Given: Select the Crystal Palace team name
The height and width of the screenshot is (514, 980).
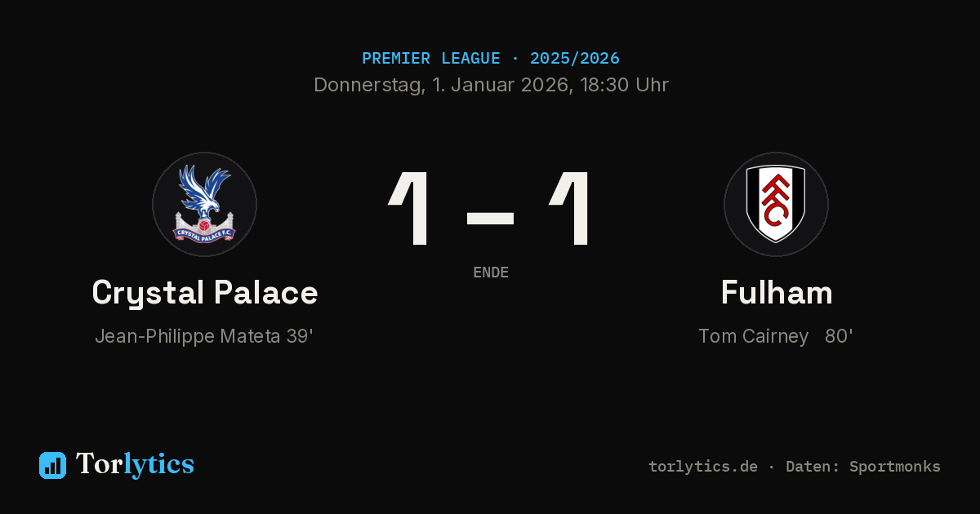Looking at the screenshot, I should pos(204,293).
